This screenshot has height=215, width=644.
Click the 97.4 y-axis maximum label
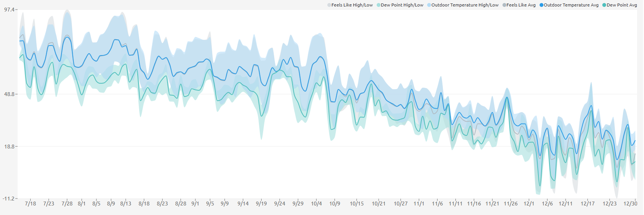click(9, 9)
